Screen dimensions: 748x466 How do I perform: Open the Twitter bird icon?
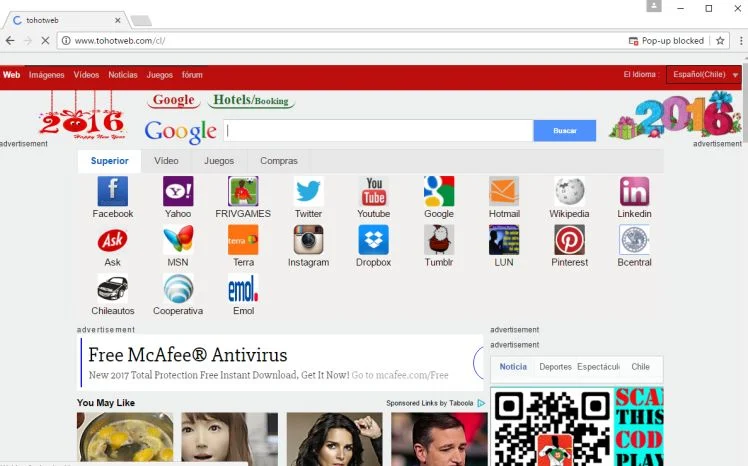click(308, 191)
